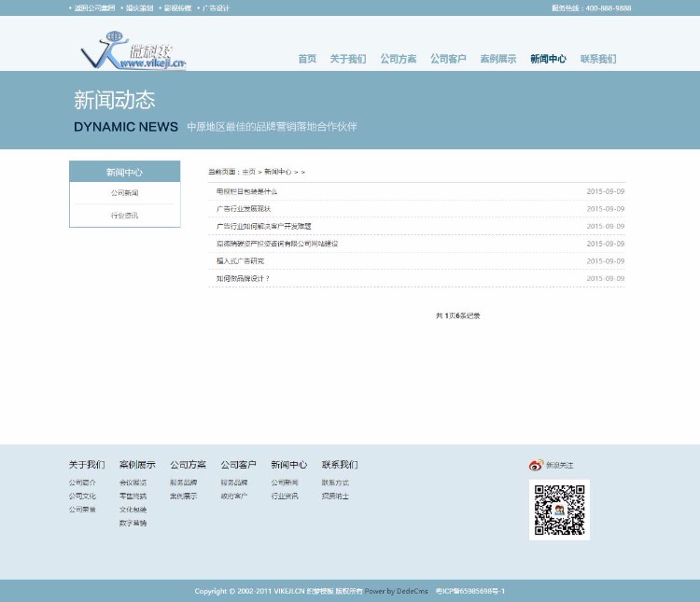This screenshot has width=700, height=602.
Task: Click the pagination text 共1页6条记录
Action: click(x=457, y=315)
